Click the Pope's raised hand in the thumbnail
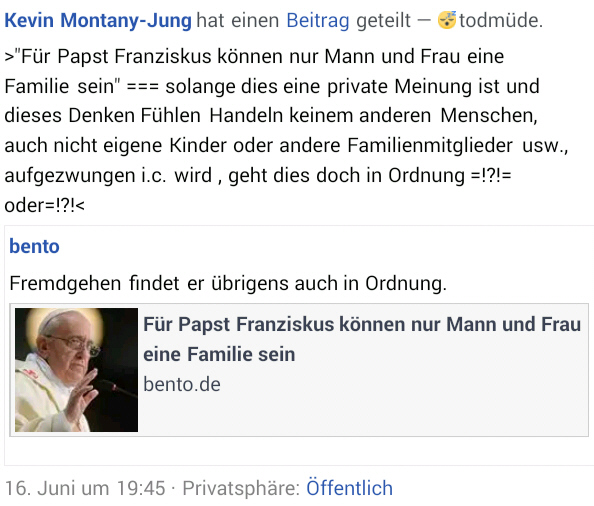 coord(80,394)
